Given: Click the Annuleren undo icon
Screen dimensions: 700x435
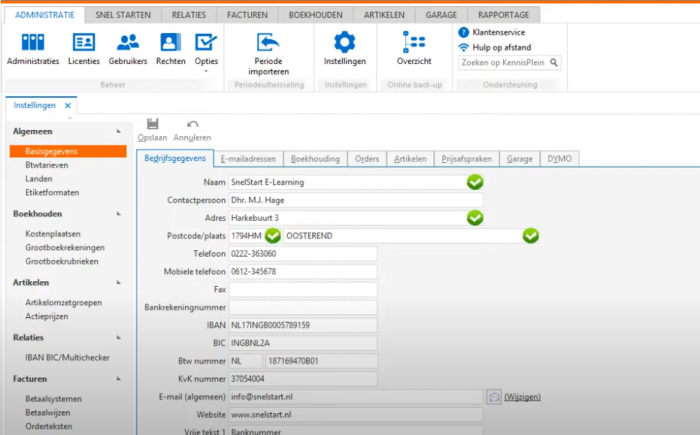Looking at the screenshot, I should (192, 123).
